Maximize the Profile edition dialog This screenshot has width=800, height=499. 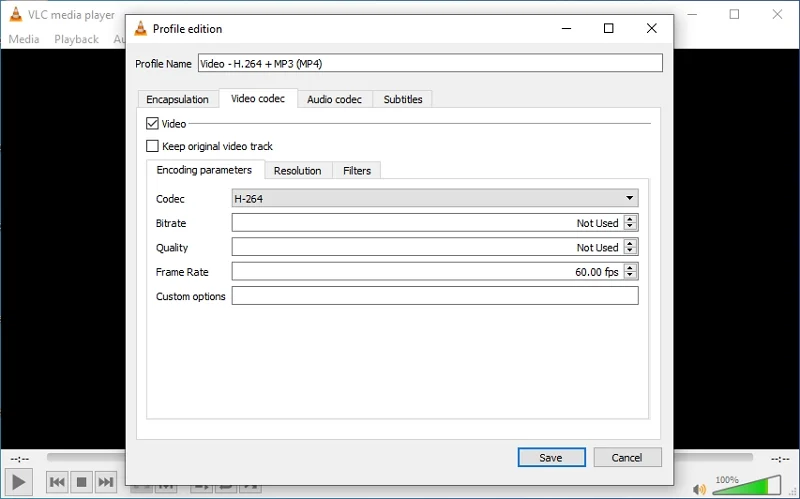608,29
